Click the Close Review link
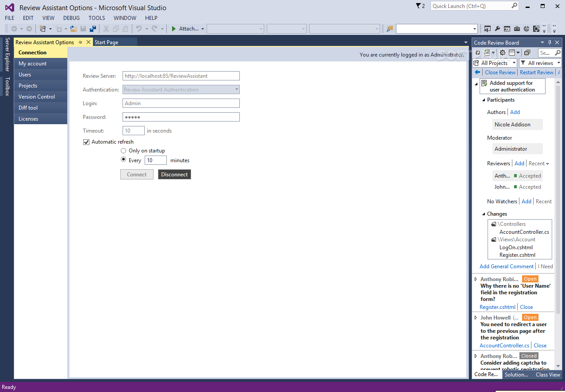 click(x=500, y=72)
